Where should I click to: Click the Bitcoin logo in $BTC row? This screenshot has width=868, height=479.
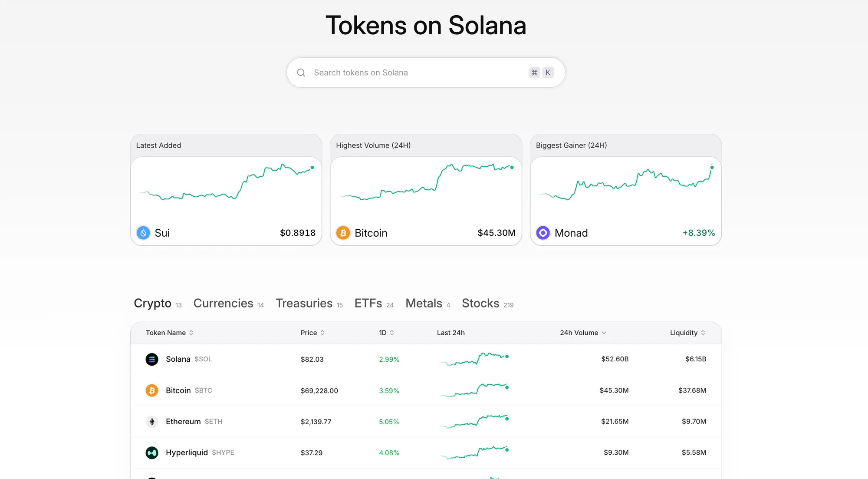click(152, 390)
